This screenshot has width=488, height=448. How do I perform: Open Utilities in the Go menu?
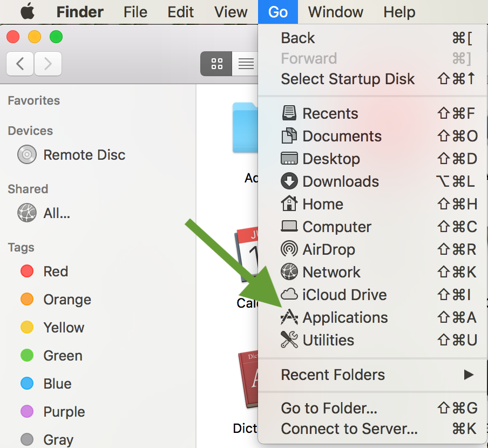pos(328,340)
